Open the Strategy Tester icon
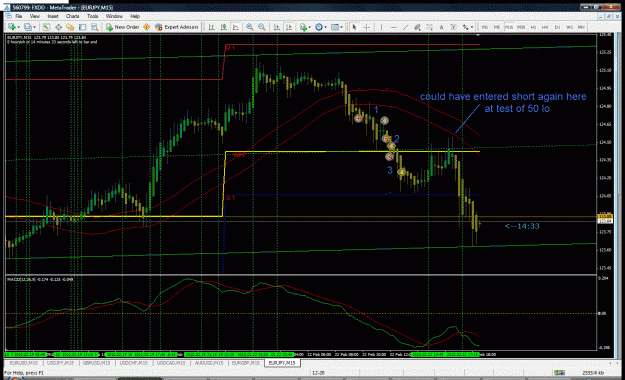 (94, 27)
